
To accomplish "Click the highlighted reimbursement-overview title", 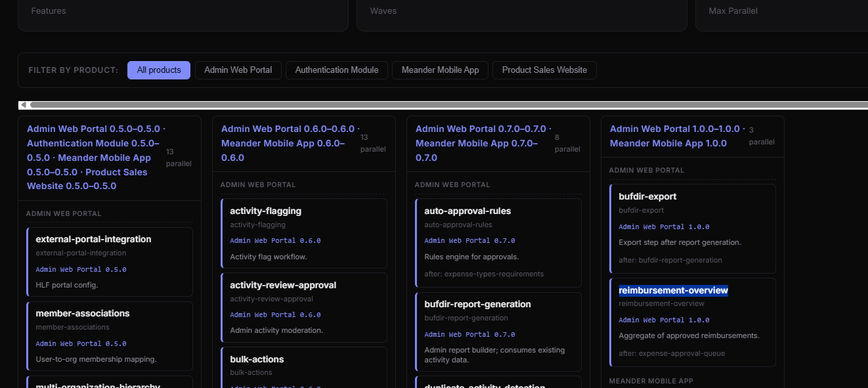I will tap(673, 290).
